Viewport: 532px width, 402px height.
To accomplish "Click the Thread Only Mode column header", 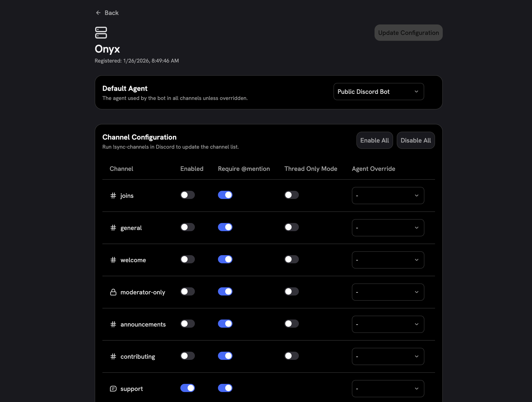I will tap(311, 169).
